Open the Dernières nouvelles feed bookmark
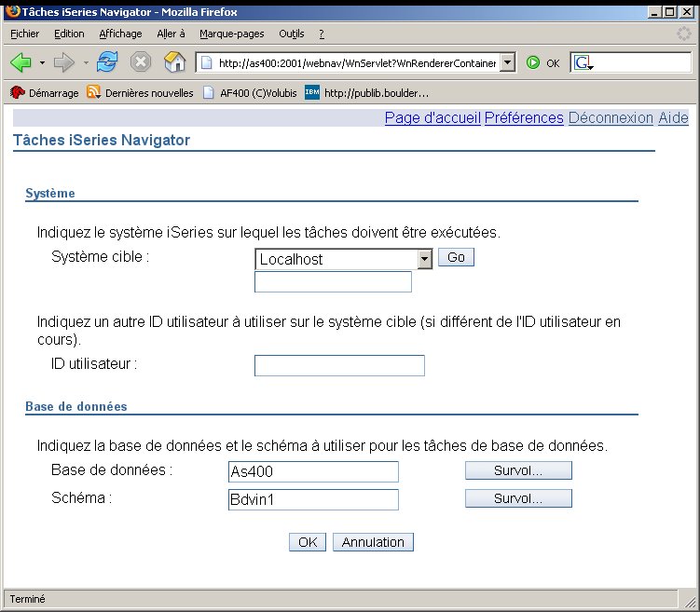The height and width of the screenshot is (612, 700). coord(140,93)
